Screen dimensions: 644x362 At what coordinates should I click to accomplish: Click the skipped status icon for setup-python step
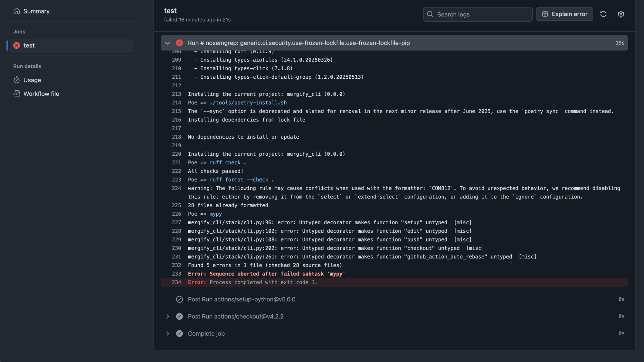click(x=179, y=299)
